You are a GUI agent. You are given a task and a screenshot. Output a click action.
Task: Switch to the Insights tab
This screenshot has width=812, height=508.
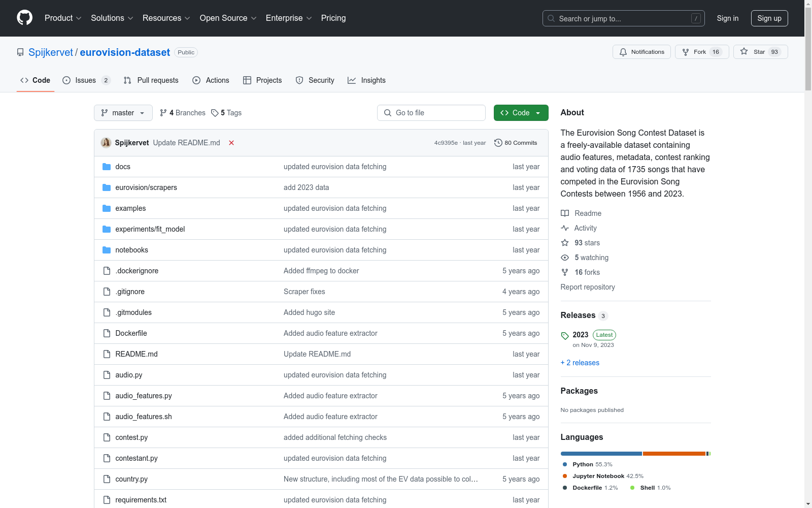pyautogui.click(x=366, y=80)
